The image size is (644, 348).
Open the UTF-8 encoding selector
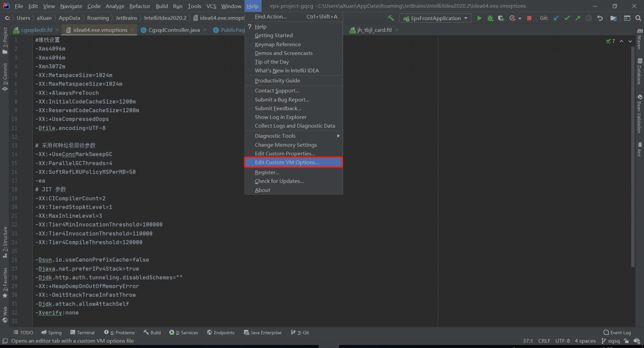562,341
